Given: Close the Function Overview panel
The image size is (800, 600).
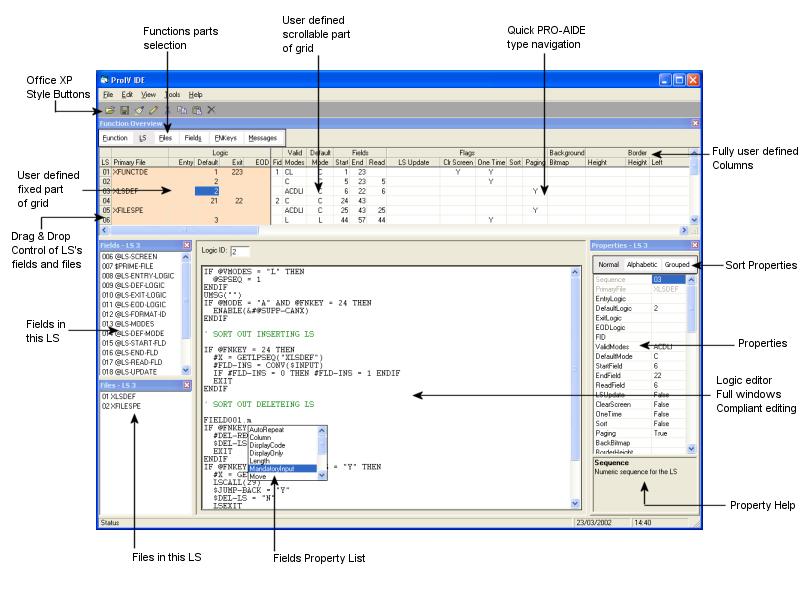Looking at the screenshot, I should pyautogui.click(x=695, y=123).
